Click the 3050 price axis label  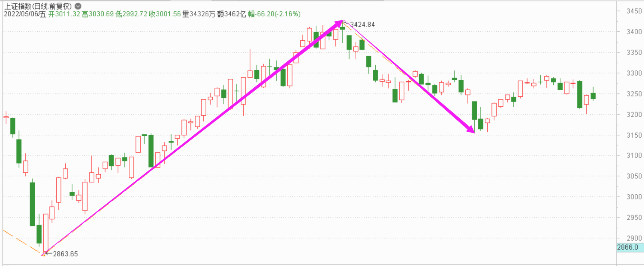click(634, 176)
